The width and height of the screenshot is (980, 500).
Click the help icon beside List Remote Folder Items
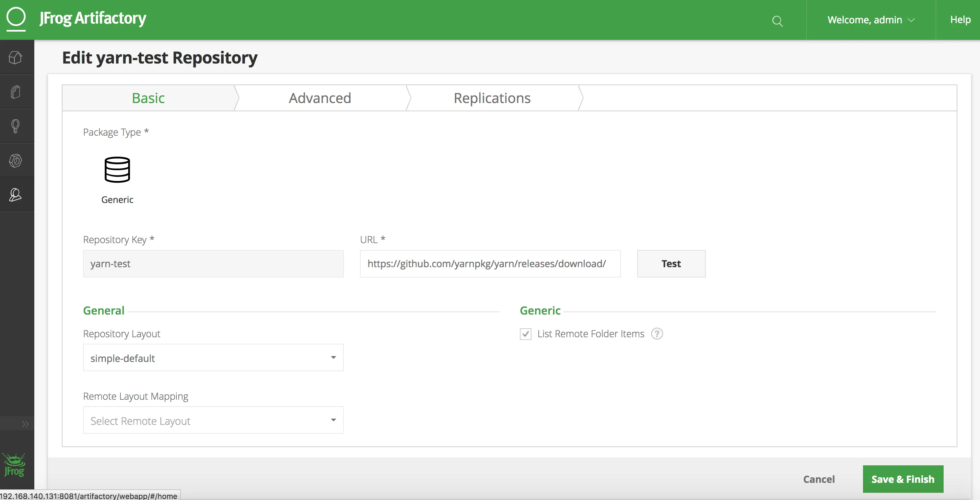coord(657,333)
